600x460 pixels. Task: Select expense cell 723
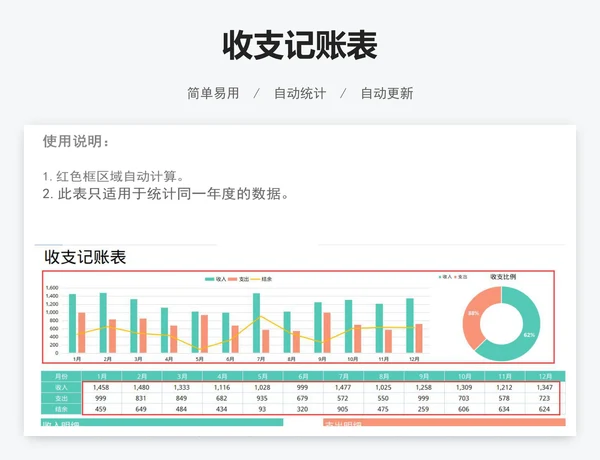point(545,398)
